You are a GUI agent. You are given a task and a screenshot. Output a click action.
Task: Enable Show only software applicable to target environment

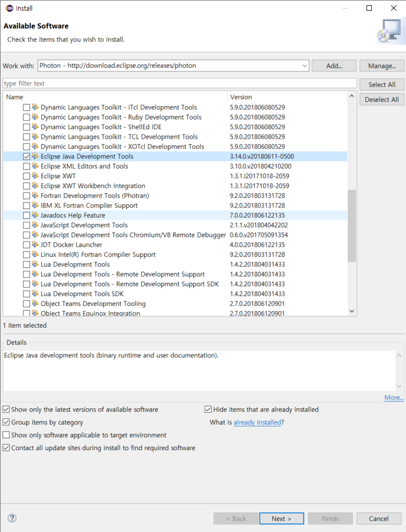(6, 435)
